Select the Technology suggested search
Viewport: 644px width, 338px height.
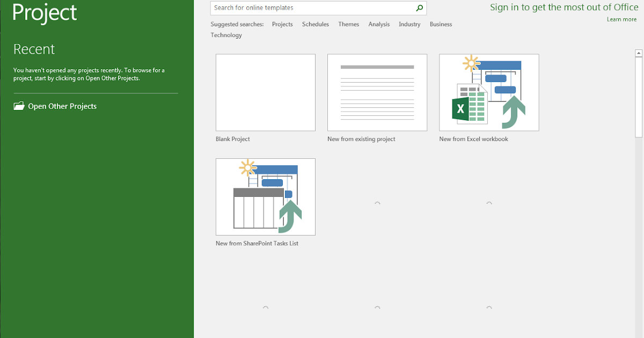(226, 35)
